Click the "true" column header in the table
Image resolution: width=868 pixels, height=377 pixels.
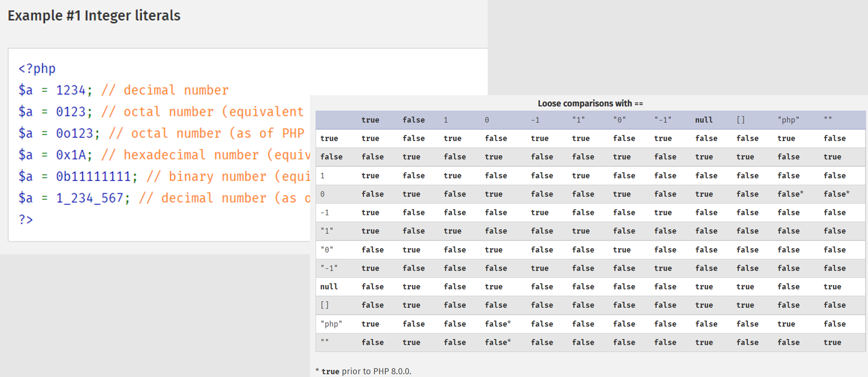(x=370, y=120)
